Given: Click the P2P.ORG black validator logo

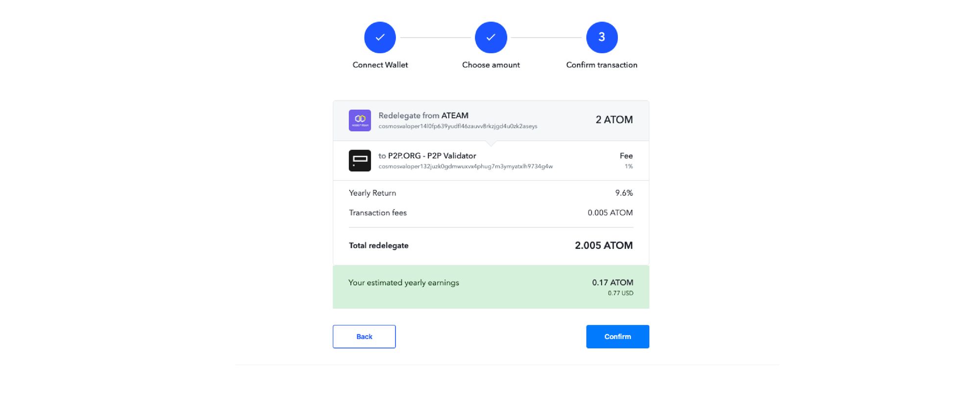Looking at the screenshot, I should pos(360,160).
